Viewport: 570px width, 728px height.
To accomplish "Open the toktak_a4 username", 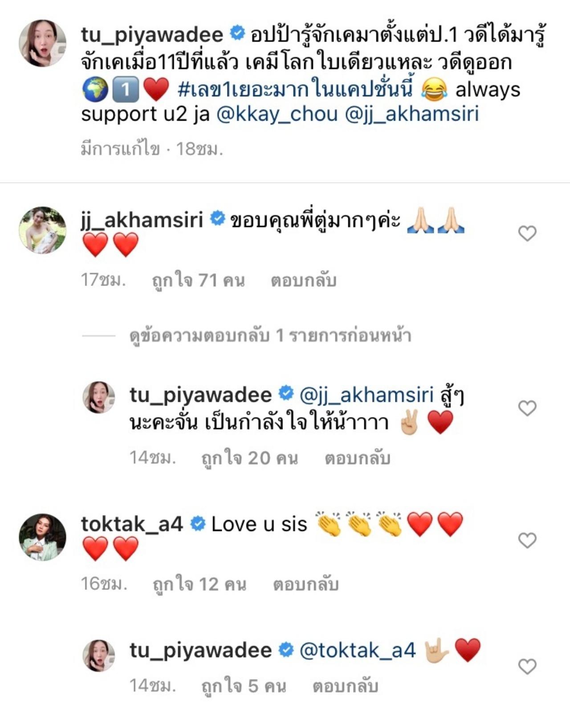I will [x=132, y=524].
